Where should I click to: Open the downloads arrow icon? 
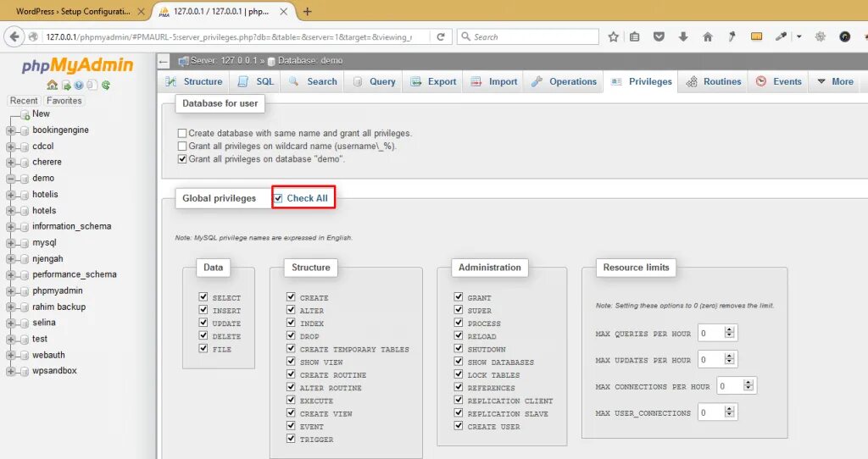tap(683, 37)
